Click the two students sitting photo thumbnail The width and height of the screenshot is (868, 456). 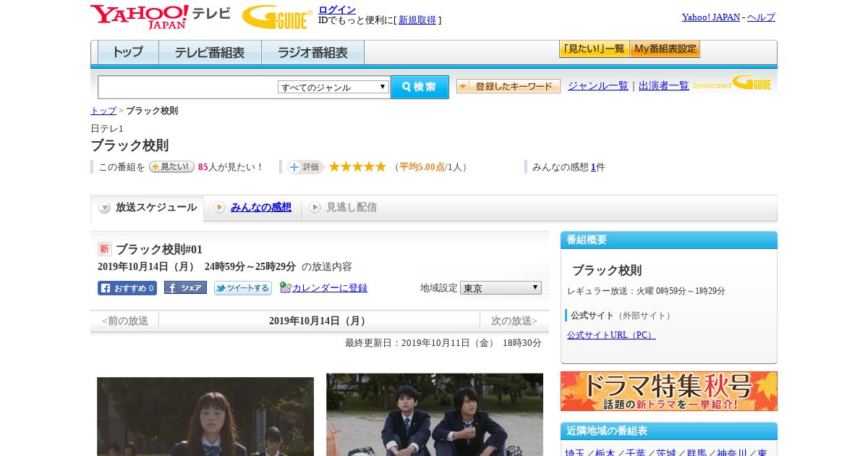pos(435,414)
